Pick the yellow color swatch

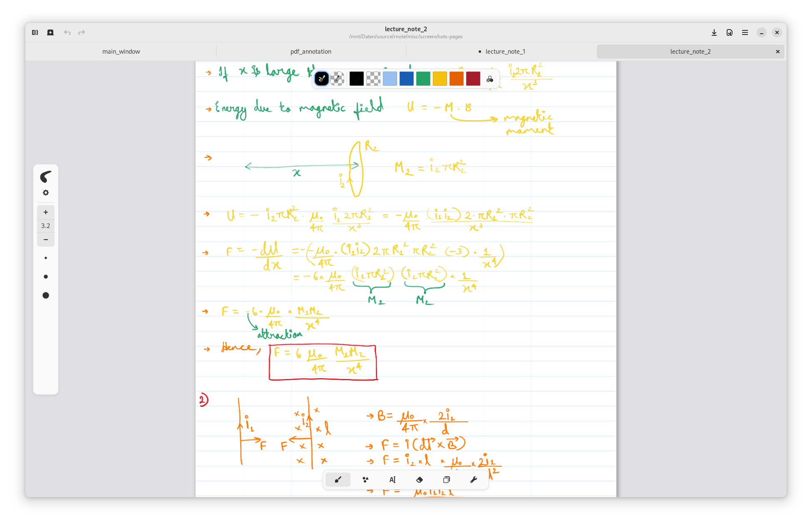point(440,79)
